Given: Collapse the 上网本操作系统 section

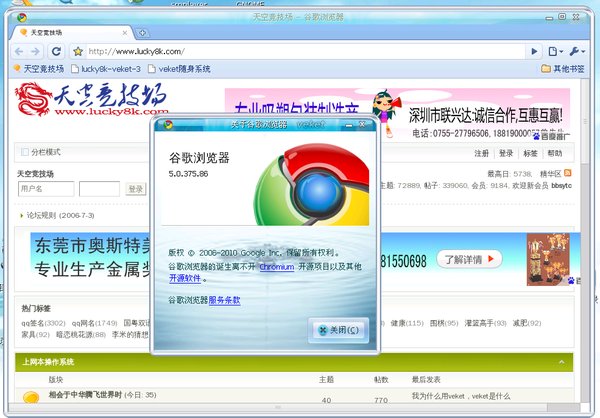Looking at the screenshot, I should pos(561,362).
